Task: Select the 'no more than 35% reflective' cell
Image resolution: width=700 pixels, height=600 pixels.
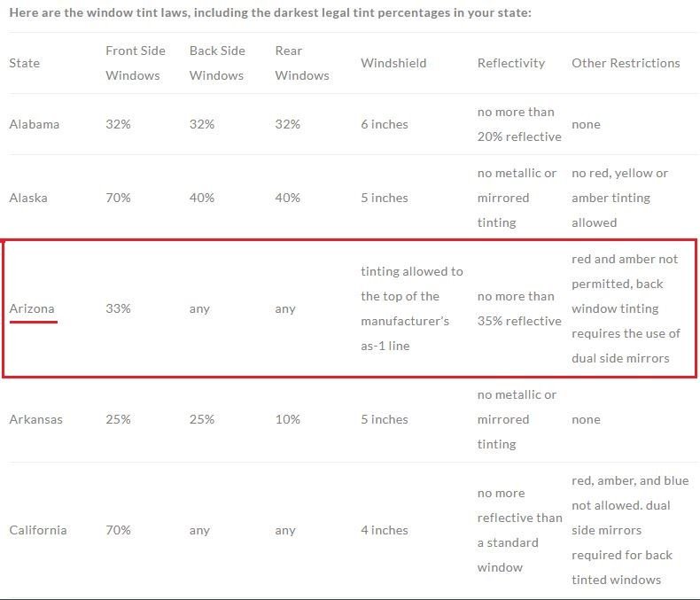Action: coord(519,308)
